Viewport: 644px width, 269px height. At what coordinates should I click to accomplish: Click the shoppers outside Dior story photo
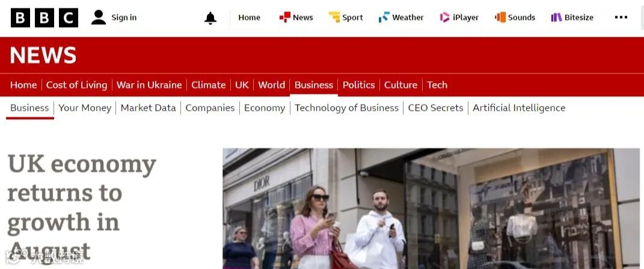[x=431, y=209]
